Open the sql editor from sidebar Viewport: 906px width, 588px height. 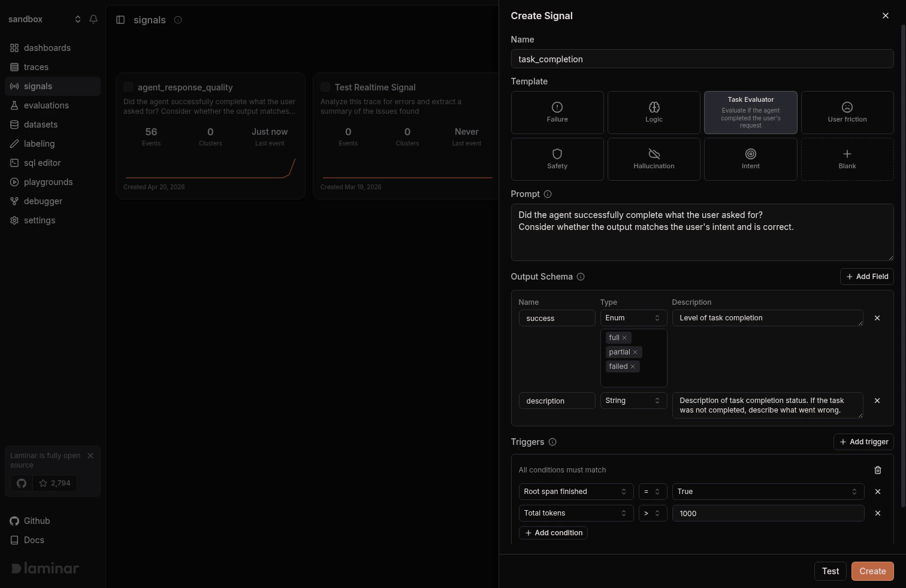(42, 162)
